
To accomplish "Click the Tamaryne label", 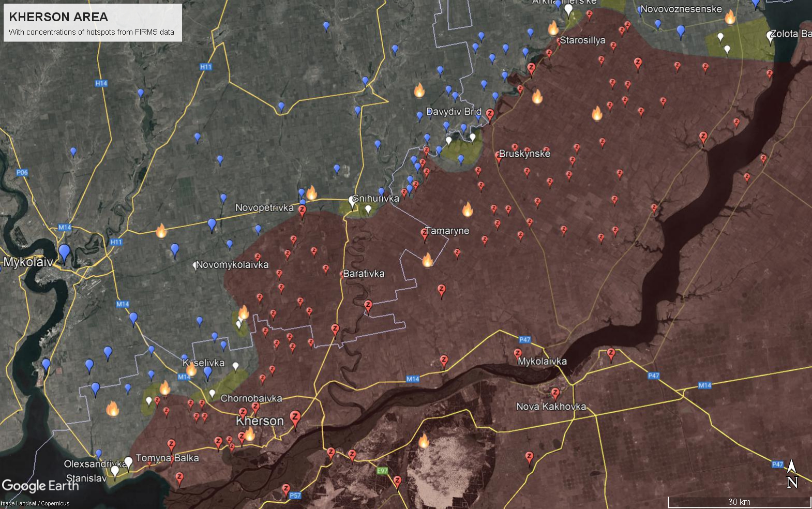I will click(447, 231).
